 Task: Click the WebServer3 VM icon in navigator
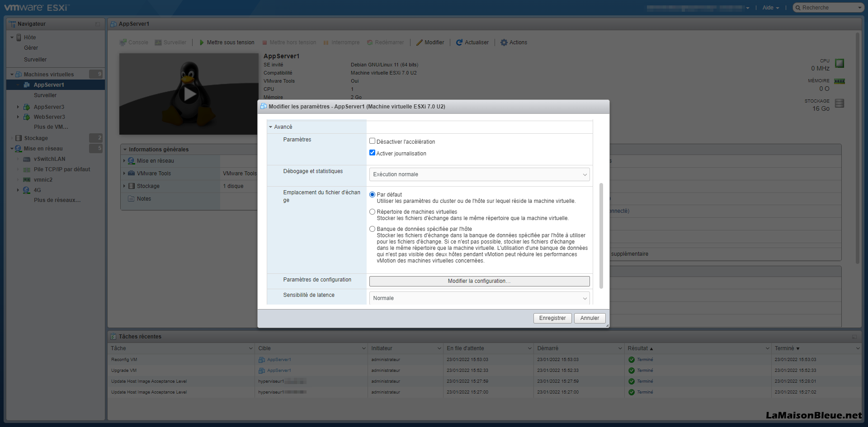coord(27,117)
